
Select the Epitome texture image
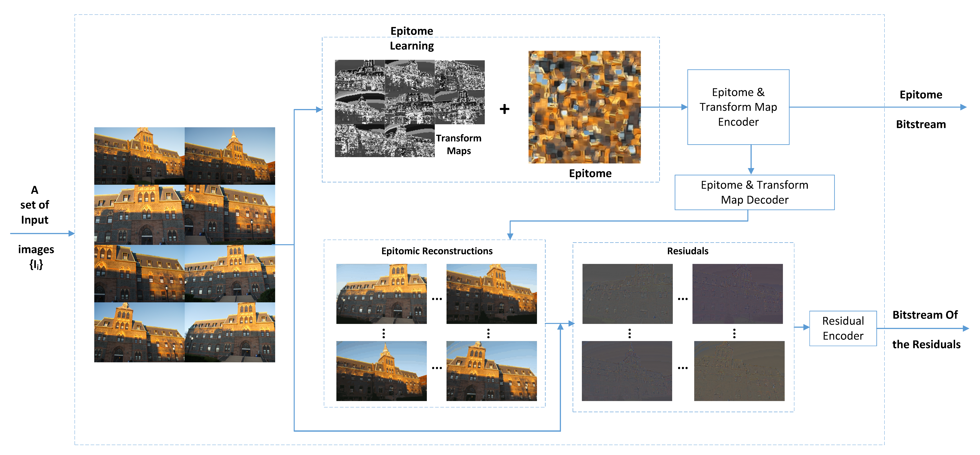(x=584, y=107)
